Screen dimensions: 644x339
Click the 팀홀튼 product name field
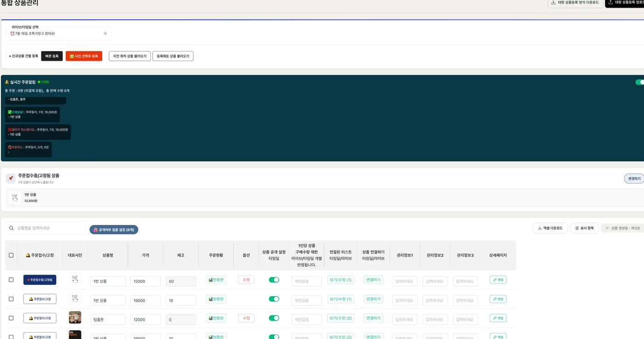pyautogui.click(x=108, y=320)
